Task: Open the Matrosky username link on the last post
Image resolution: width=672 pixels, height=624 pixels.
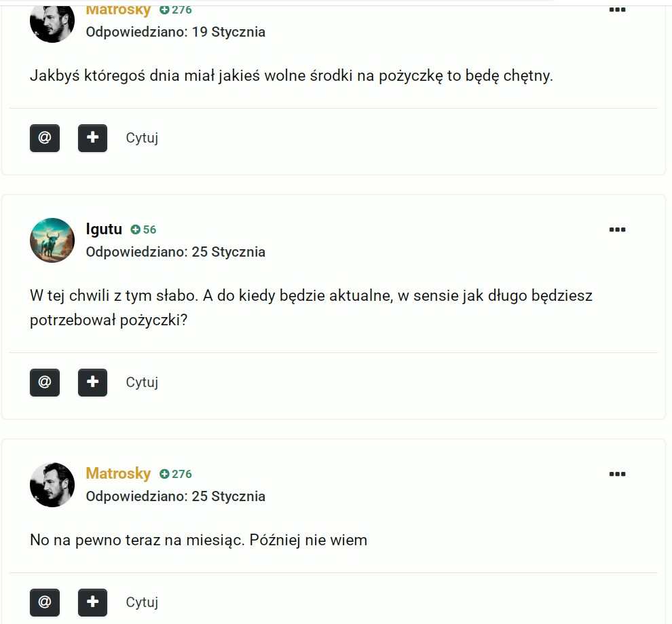Action: [118, 473]
